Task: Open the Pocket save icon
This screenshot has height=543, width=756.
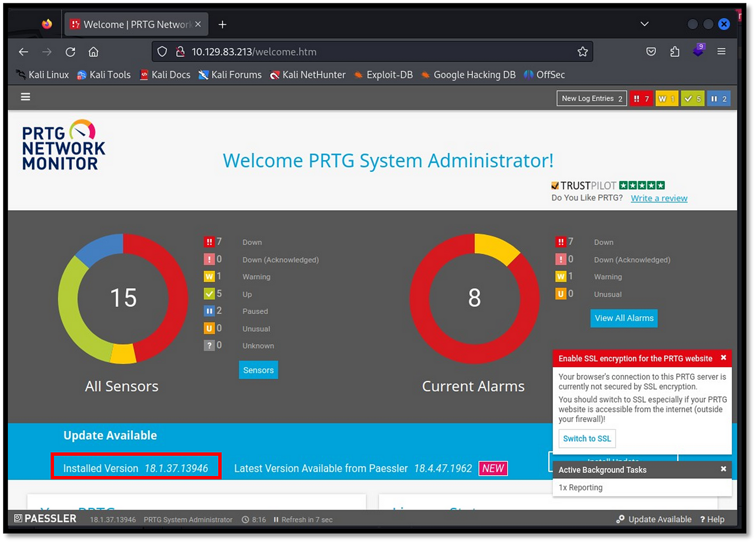Action: click(651, 52)
